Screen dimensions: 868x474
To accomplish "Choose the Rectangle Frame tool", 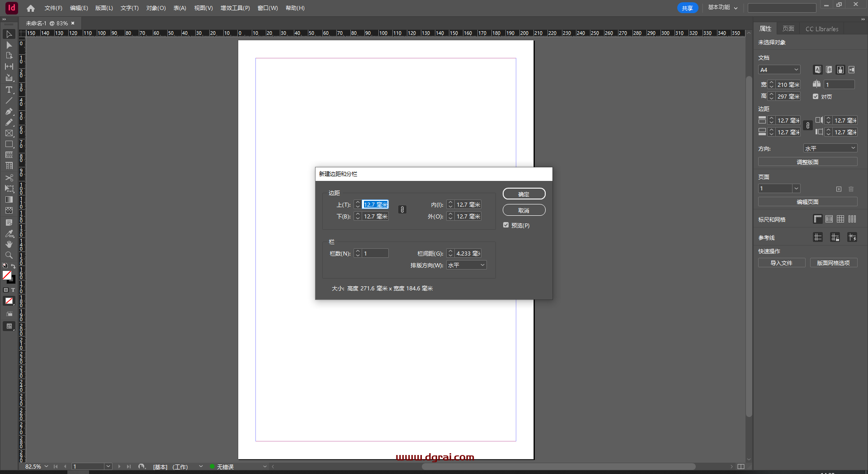I will click(x=9, y=133).
